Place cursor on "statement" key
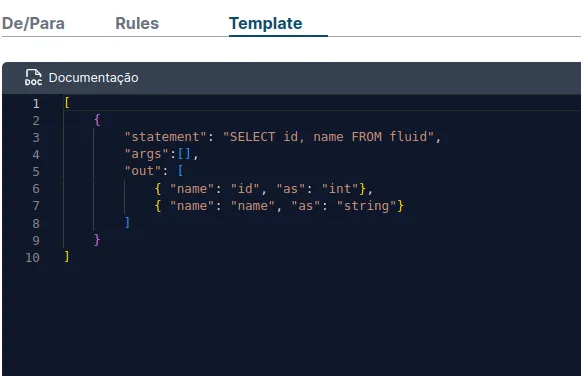Screen dimensions: 581x376 165,137
